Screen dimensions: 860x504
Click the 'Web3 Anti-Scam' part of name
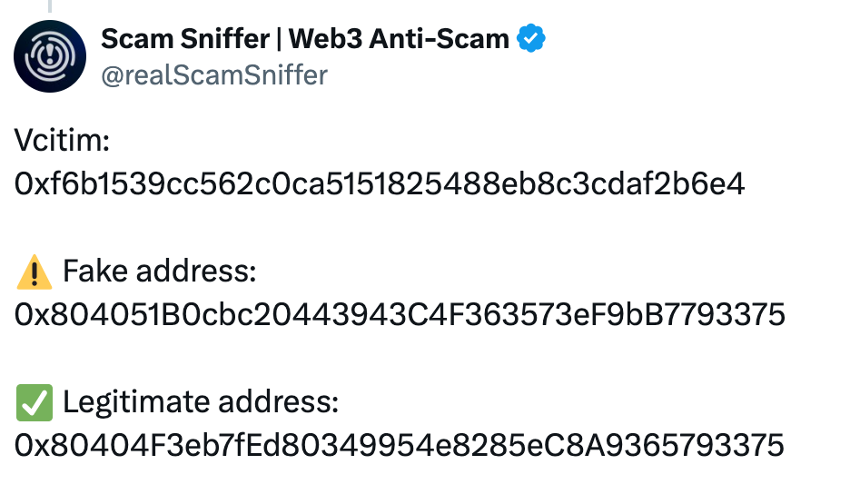point(401,39)
